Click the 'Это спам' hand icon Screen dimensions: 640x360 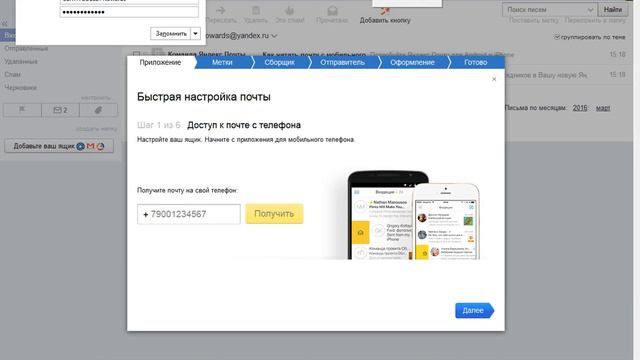[x=289, y=10]
